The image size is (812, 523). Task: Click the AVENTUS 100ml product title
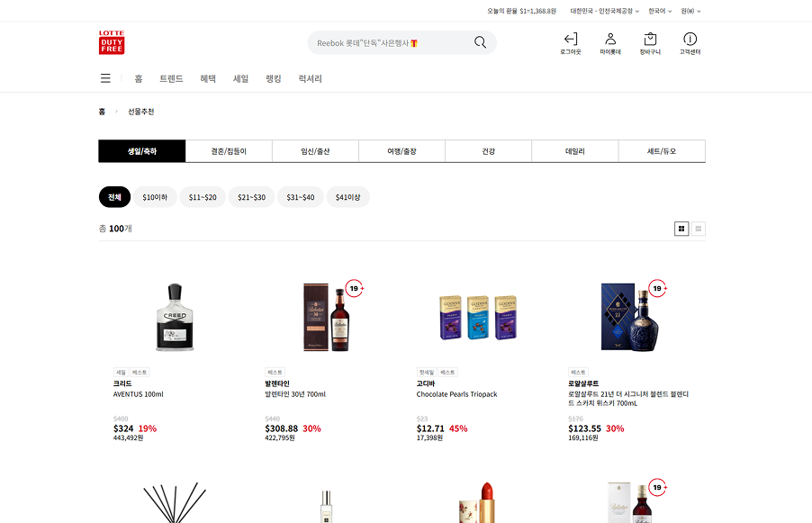139,394
